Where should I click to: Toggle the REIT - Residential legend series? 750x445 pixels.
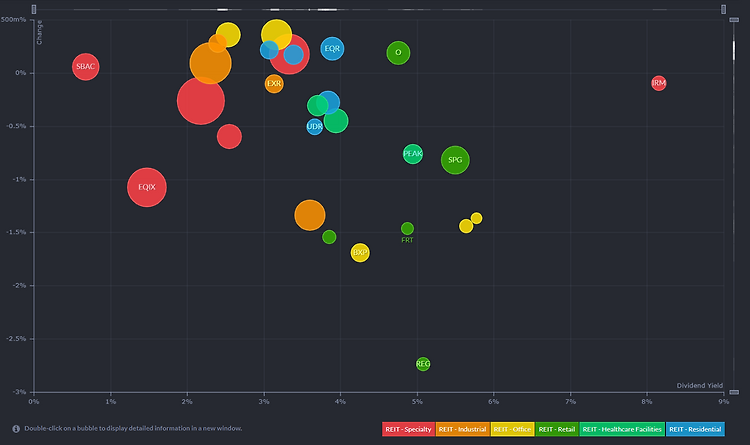coord(695,429)
